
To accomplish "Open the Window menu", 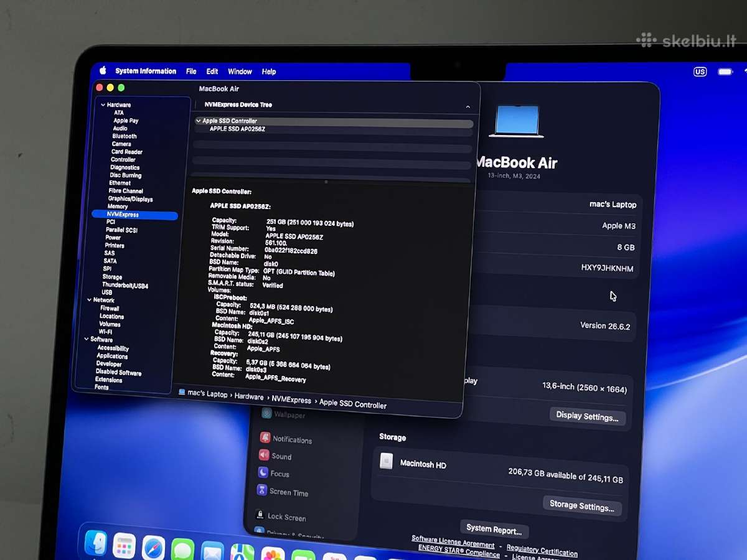I will (x=240, y=72).
